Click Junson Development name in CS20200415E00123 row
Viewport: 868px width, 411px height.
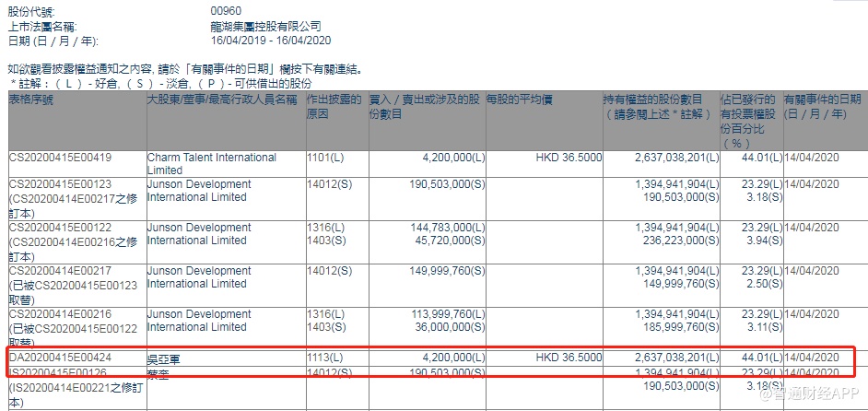[x=199, y=191]
